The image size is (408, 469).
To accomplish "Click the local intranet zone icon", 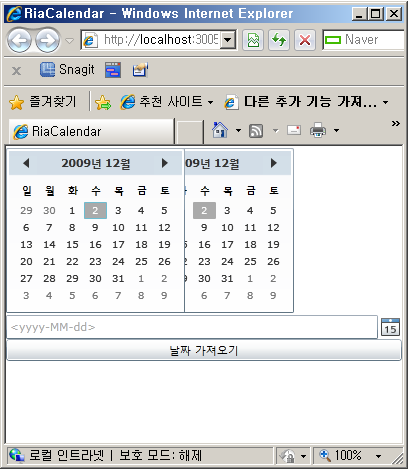I will pos(17,455).
